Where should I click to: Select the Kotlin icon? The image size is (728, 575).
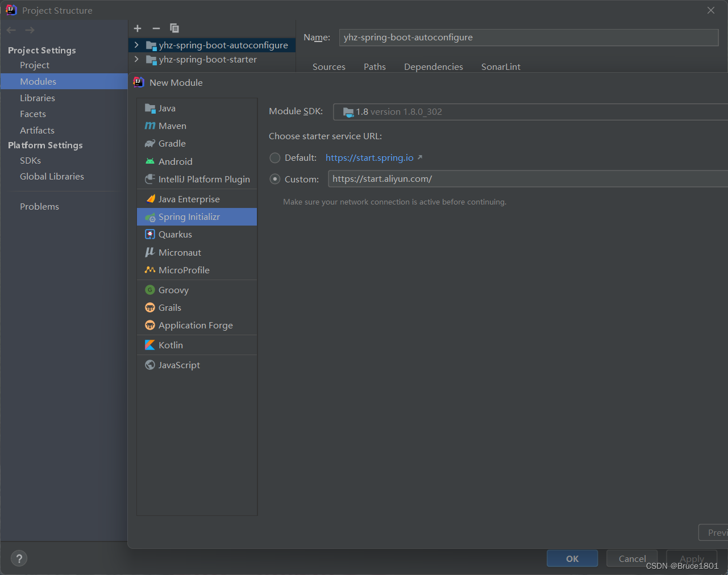(150, 345)
